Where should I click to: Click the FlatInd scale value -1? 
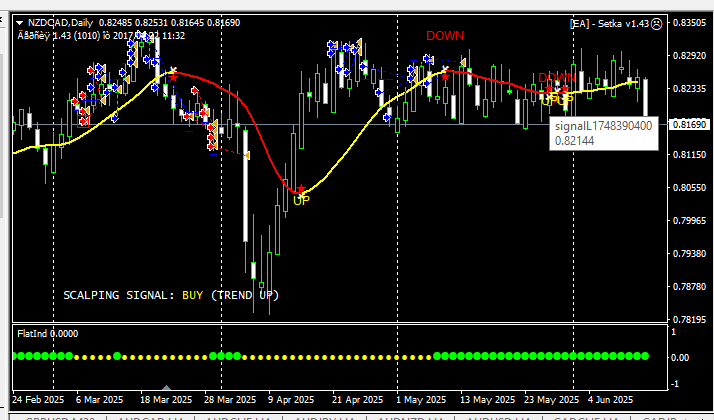point(675,384)
